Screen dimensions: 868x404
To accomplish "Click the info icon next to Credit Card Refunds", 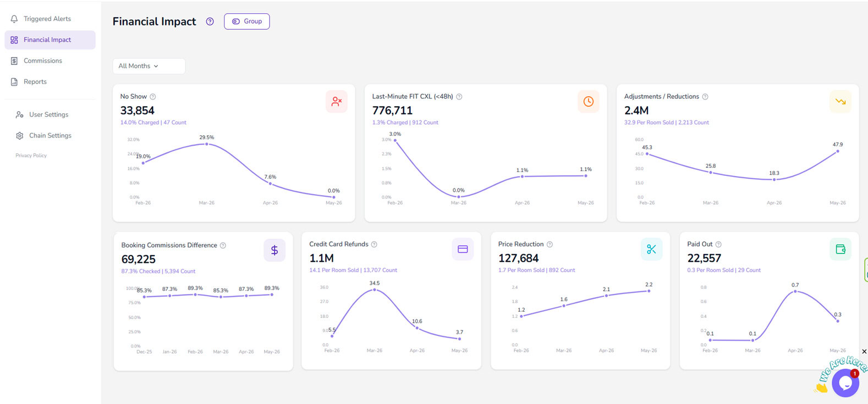I will (x=374, y=245).
